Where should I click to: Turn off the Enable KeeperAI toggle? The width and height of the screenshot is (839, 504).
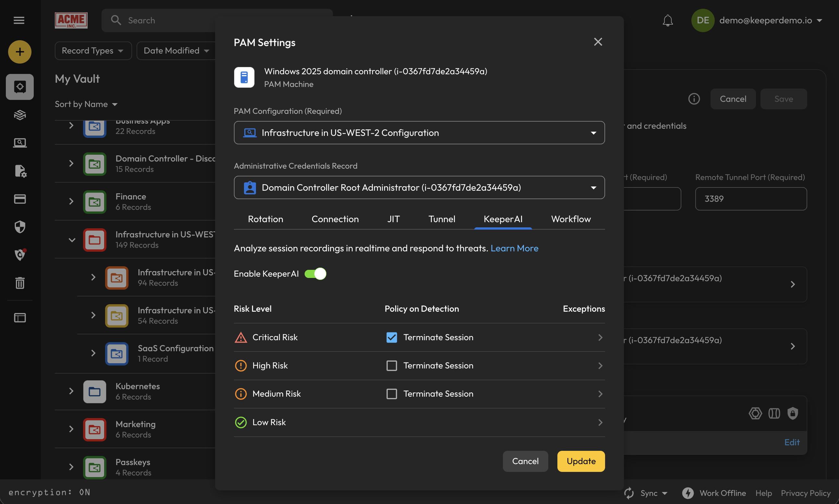click(x=315, y=274)
